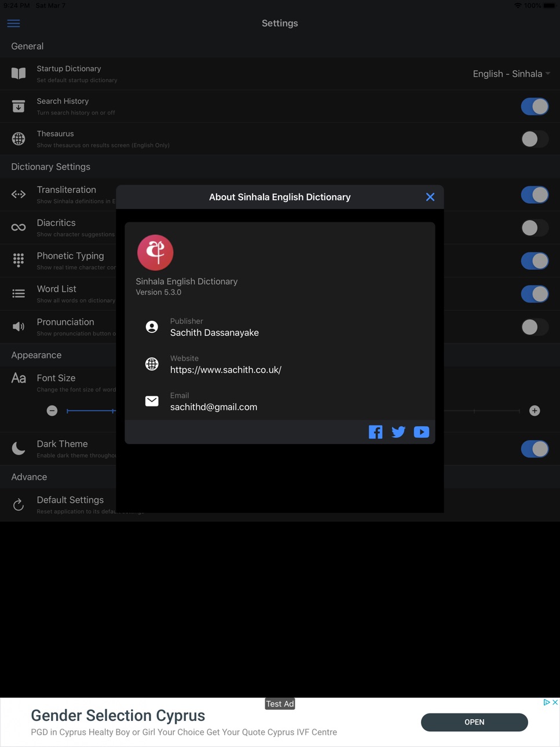560x747 pixels.
Task: Open the YouTube channel link
Action: 422,432
